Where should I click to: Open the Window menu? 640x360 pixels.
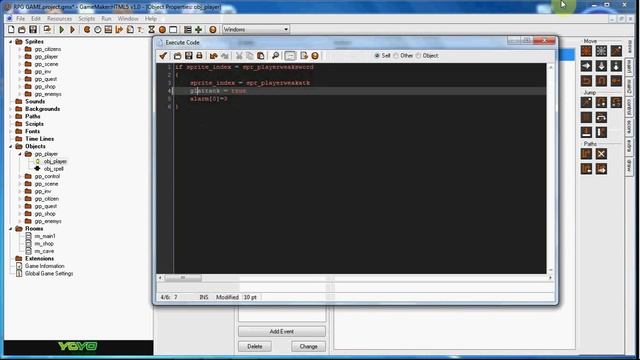[128, 19]
